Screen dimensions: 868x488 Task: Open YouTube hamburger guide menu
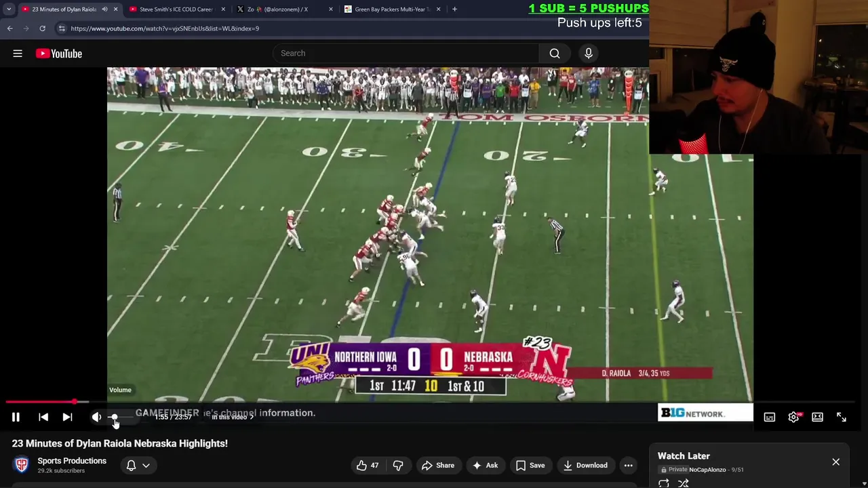tap(18, 54)
